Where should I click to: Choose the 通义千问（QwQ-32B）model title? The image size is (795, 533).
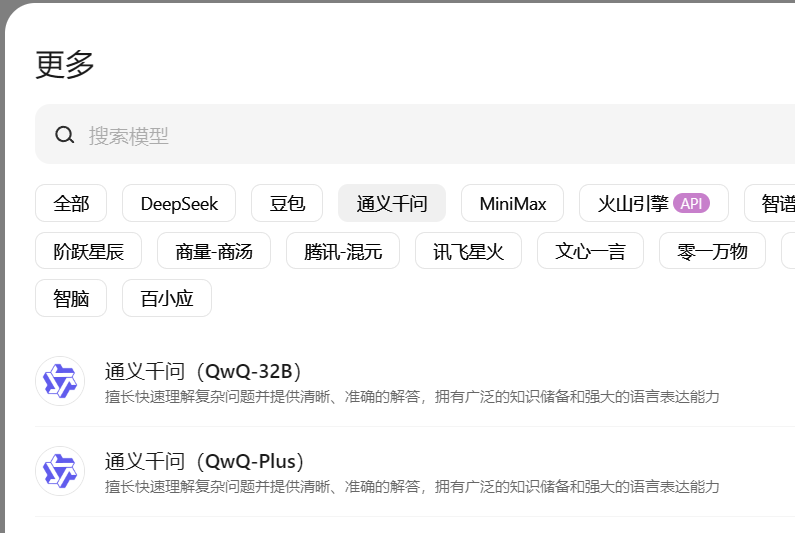click(x=203, y=371)
